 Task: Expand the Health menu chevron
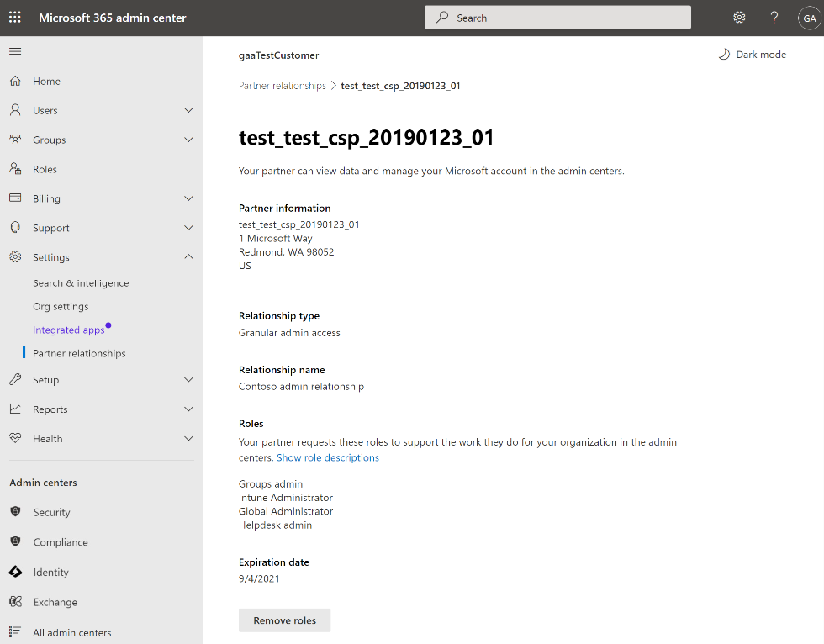[x=188, y=438]
